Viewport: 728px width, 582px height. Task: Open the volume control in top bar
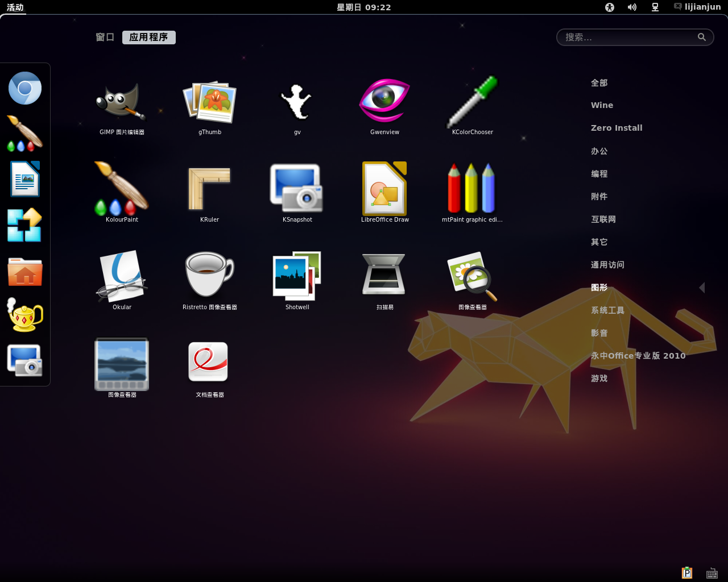632,7
